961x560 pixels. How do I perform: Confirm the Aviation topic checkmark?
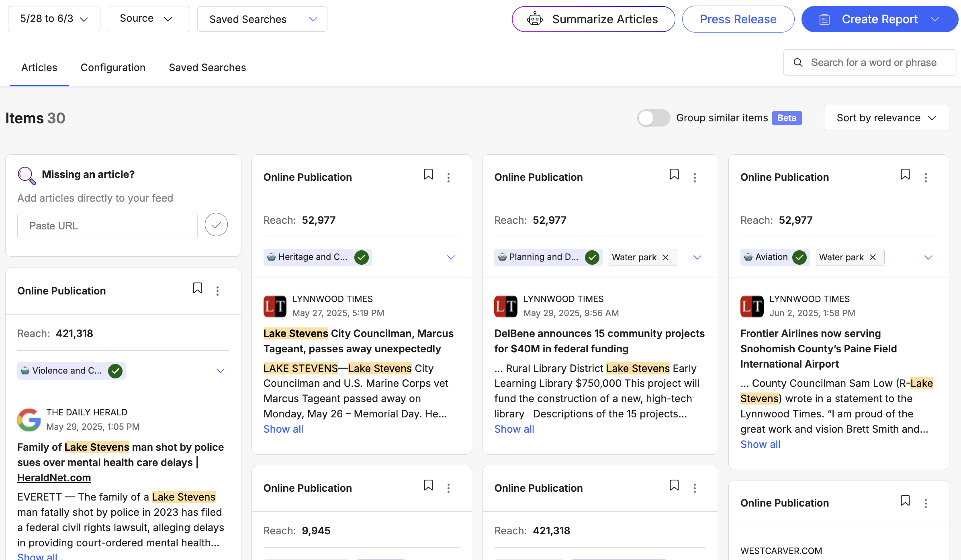pyautogui.click(x=799, y=257)
